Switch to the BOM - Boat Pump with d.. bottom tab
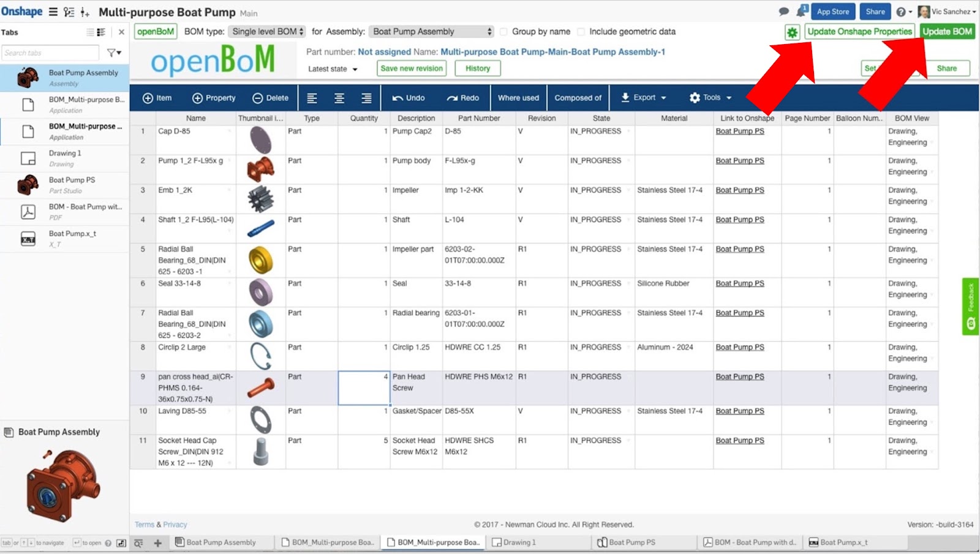Viewport: 980px width, 554px height. pos(750,542)
